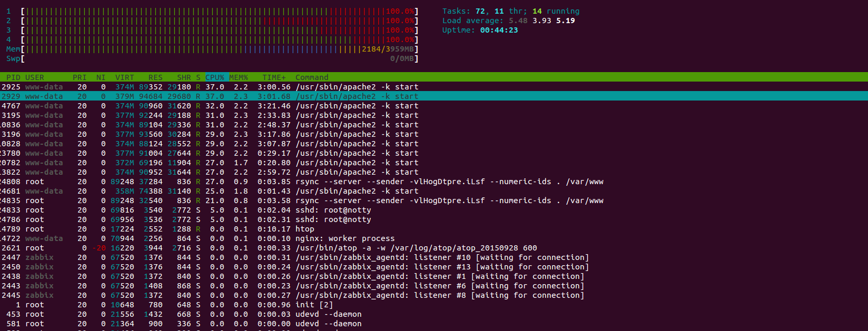Select rsync process with TIME 0:03.58
Image resolution: width=868 pixels, height=331 pixels.
tap(434, 200)
